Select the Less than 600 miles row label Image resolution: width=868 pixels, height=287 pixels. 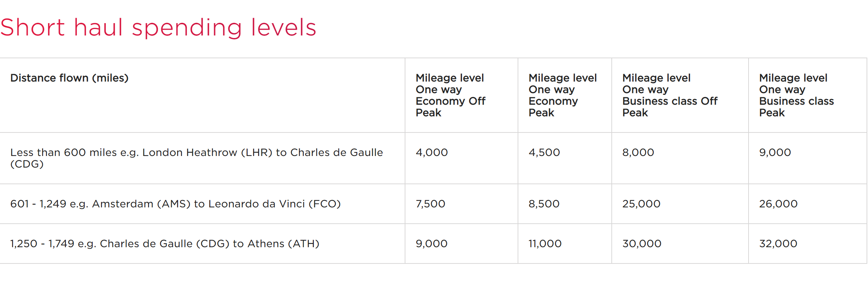tap(197, 158)
